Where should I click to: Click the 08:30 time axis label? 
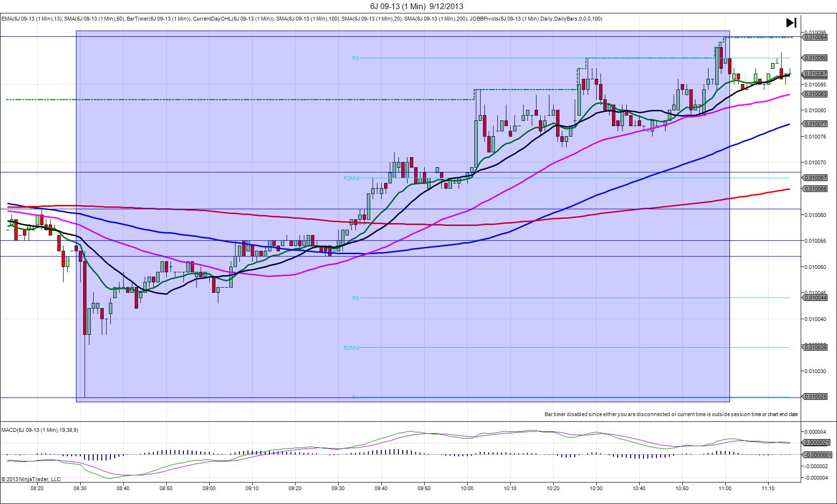pos(80,488)
